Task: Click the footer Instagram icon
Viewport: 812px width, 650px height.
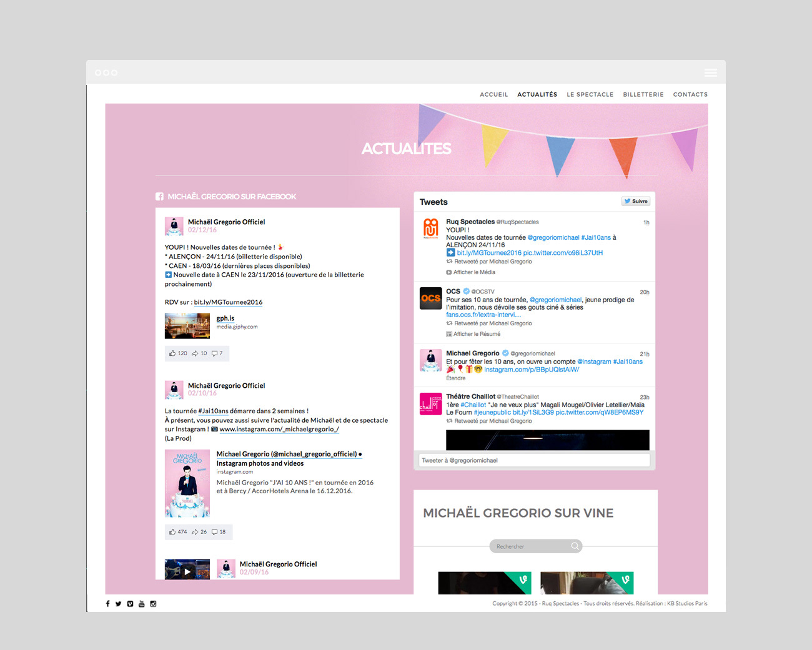Action: [x=153, y=604]
